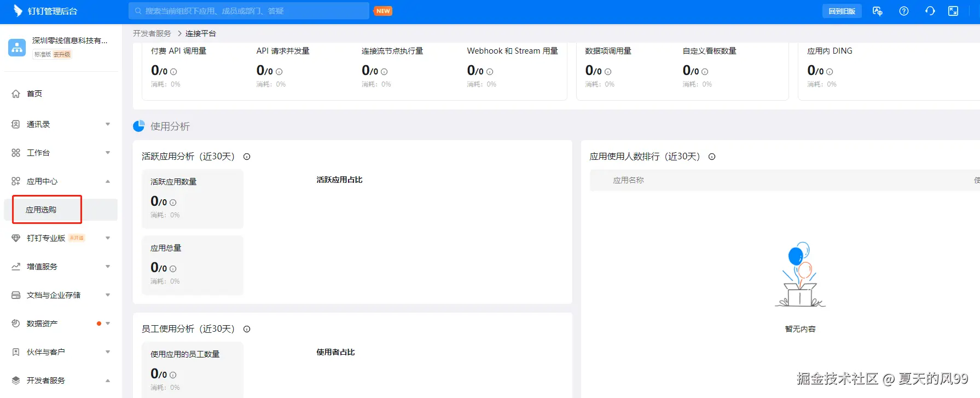Focus the organization search input field
Viewport: 980px width, 398px height.
249,11
